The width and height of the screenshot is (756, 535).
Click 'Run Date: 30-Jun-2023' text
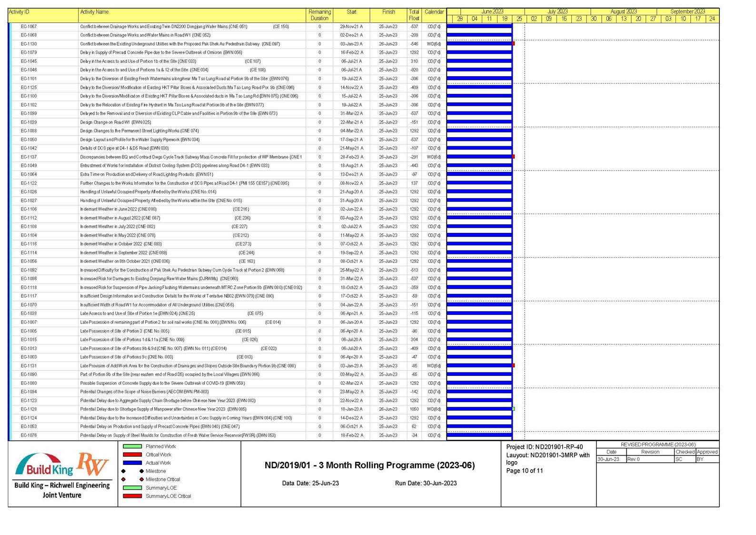(x=426, y=483)
